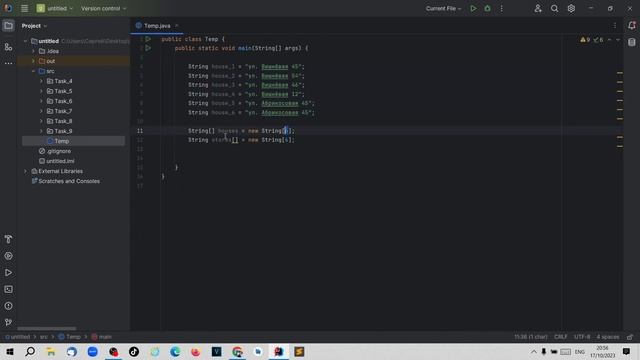Image resolution: width=640 pixels, height=360 pixels.
Task: Open the Project view dropdown
Action: pos(34,26)
